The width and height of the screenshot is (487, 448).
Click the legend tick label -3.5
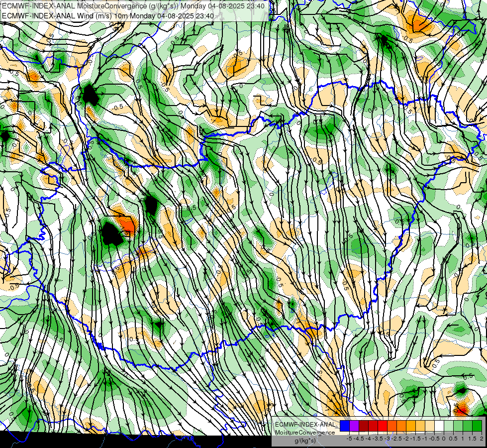pos(378,439)
